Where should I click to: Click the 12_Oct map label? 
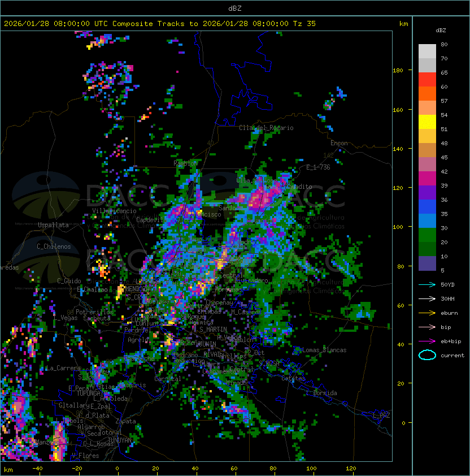tap(254, 353)
